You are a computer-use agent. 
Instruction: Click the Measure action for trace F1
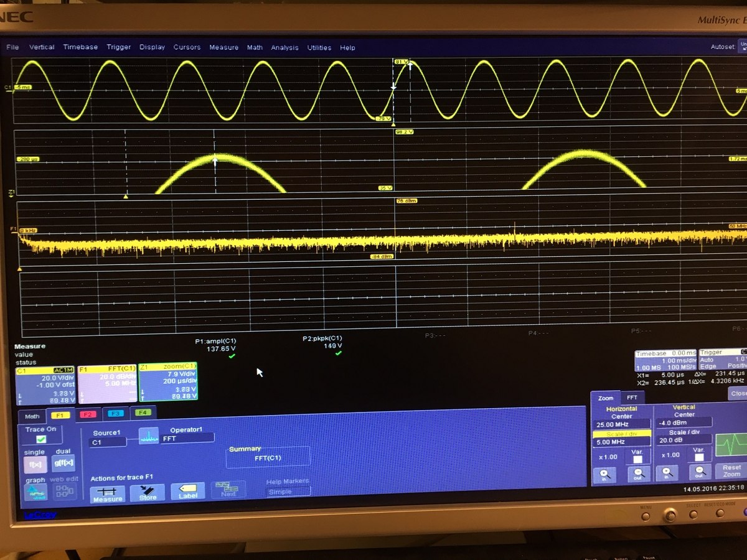point(107,494)
